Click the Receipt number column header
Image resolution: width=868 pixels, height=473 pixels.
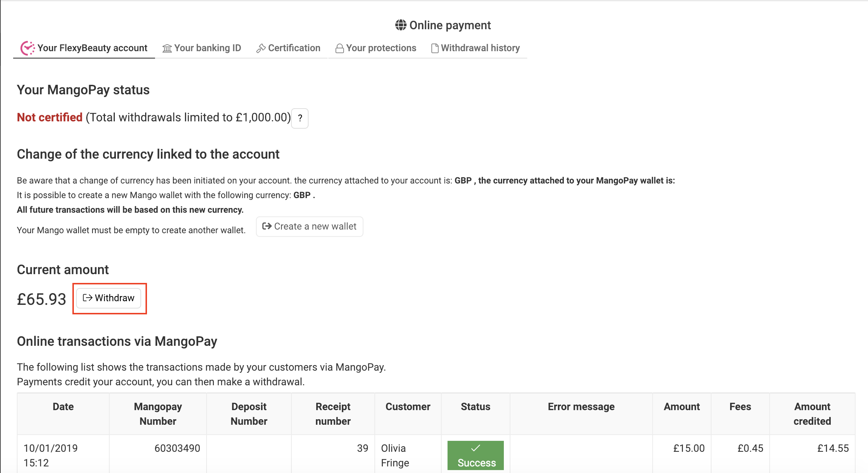click(333, 414)
